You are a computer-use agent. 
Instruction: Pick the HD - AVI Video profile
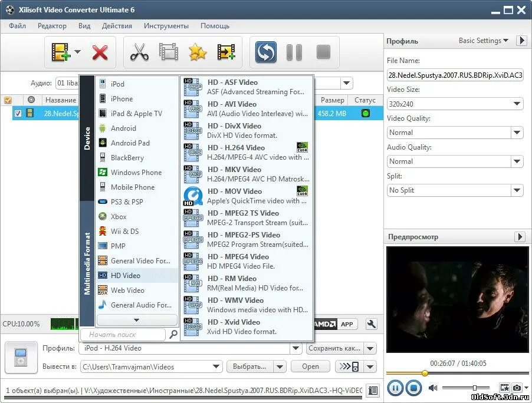(247, 108)
